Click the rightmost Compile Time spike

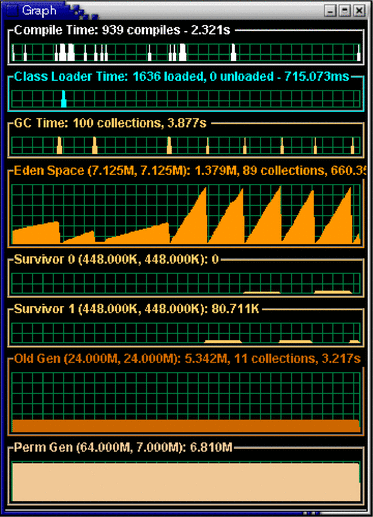[x=359, y=52]
